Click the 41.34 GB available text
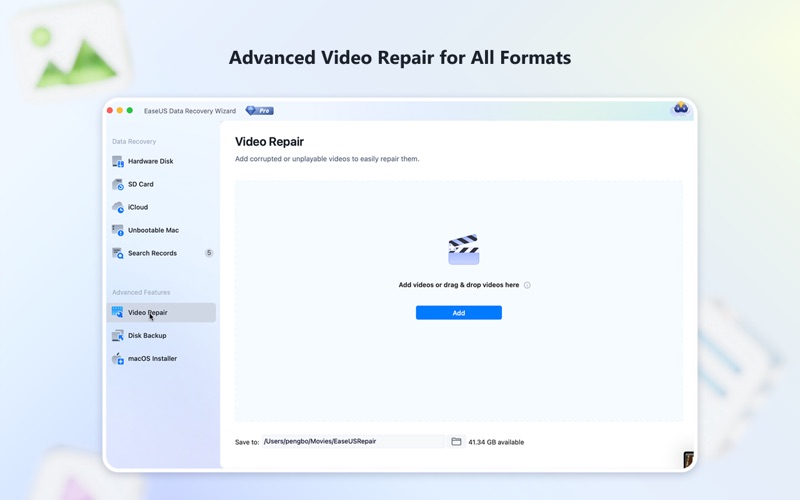 coord(496,442)
